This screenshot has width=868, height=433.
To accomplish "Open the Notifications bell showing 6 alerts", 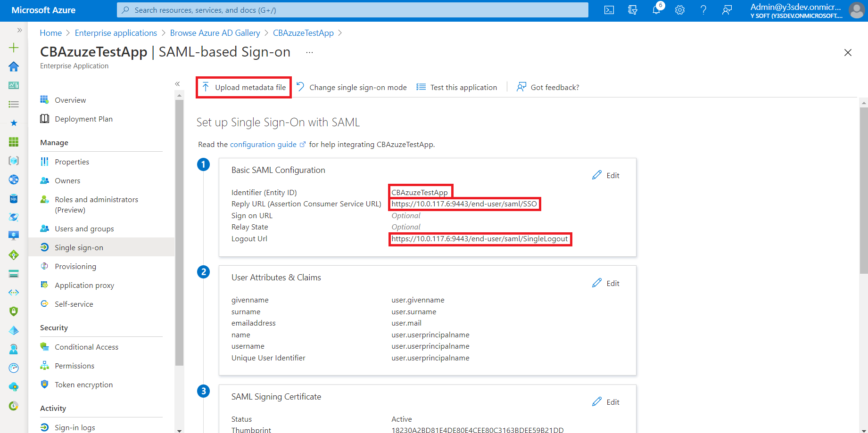I will [656, 9].
